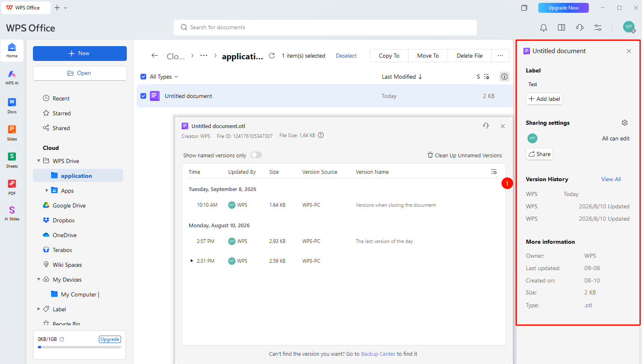Click the Add label button
642x364 pixels.
(544, 99)
